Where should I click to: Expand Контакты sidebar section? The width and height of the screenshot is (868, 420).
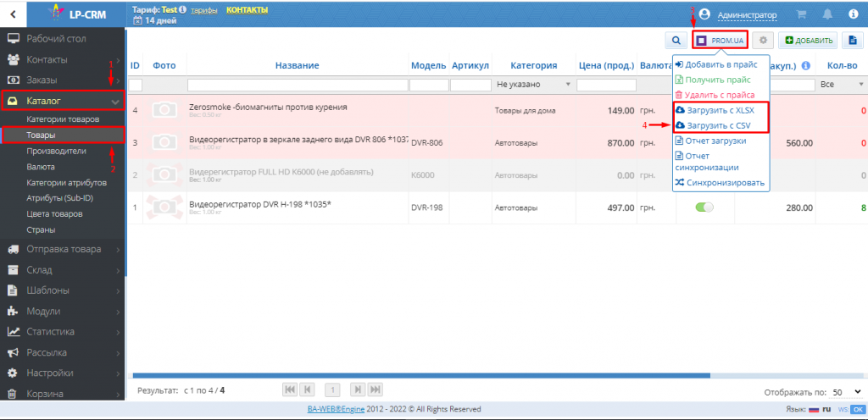click(63, 59)
